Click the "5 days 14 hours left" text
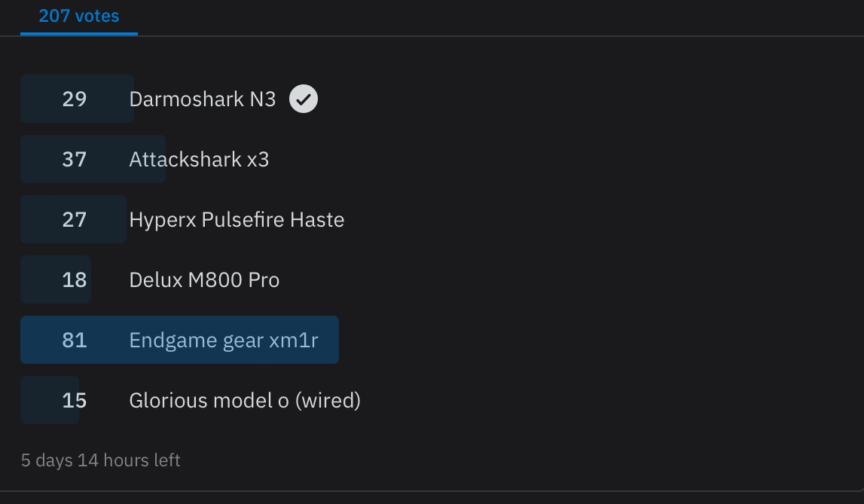Viewport: 864px width, 504px height. click(x=101, y=460)
